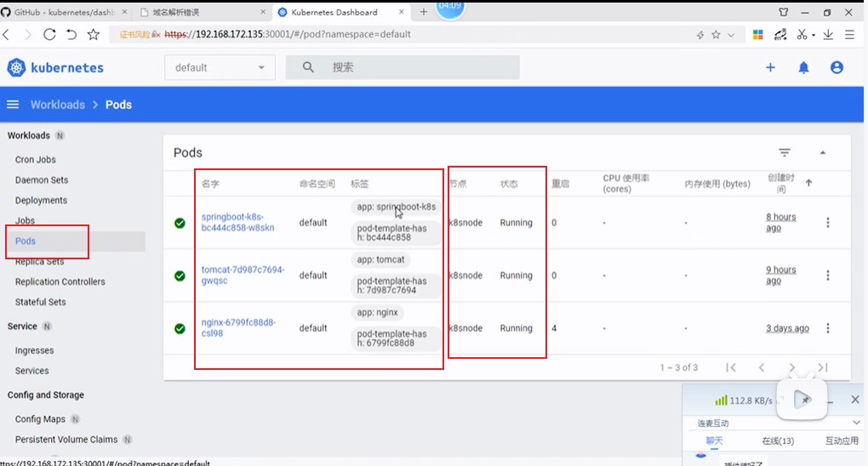Image resolution: width=868 pixels, height=466 pixels.
Task: Click the 3 days ago timestamp
Action: click(x=787, y=328)
